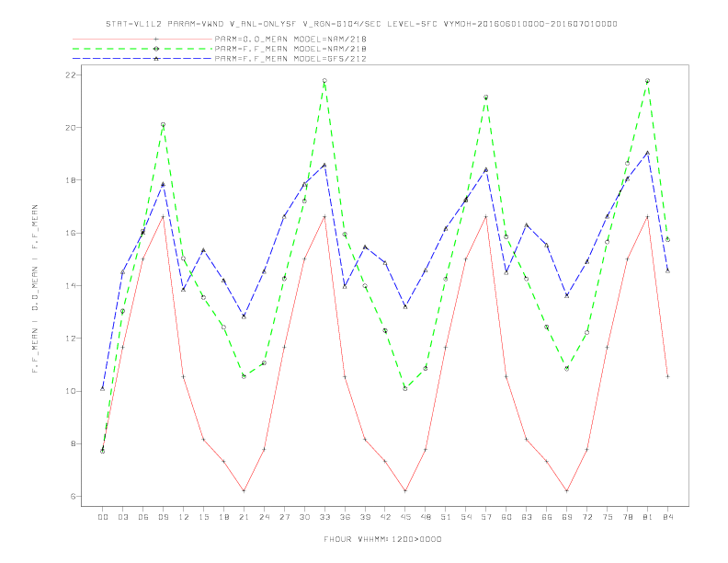Click x-axis forecast hour label 66
The height and width of the screenshot is (563, 728).
click(547, 517)
